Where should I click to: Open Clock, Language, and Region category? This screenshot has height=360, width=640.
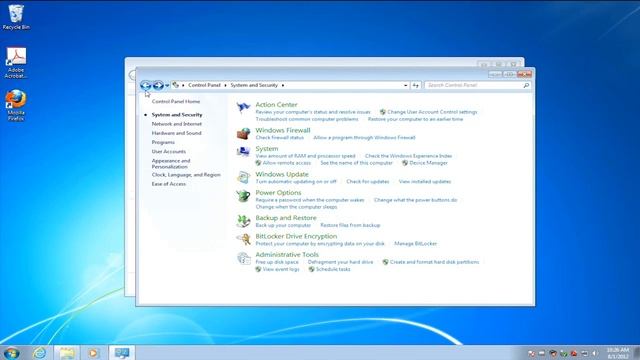(186, 175)
